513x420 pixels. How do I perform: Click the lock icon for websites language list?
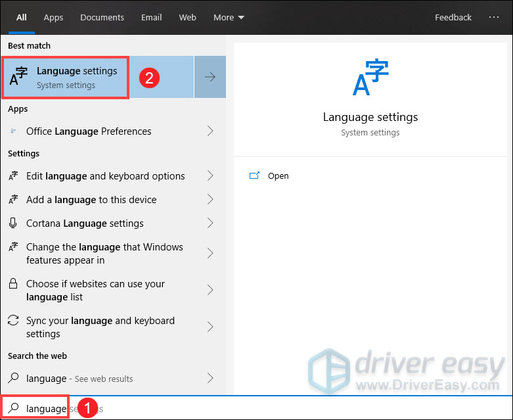[13, 283]
